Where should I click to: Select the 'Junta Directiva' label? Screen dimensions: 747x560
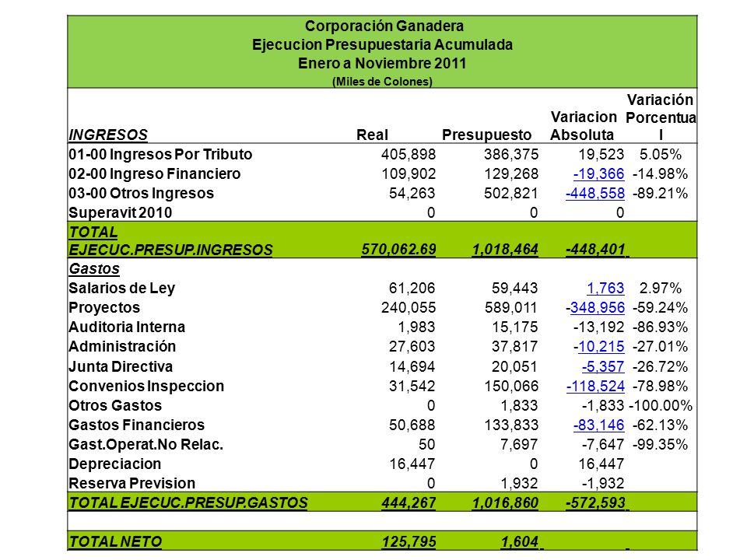pos(121,366)
